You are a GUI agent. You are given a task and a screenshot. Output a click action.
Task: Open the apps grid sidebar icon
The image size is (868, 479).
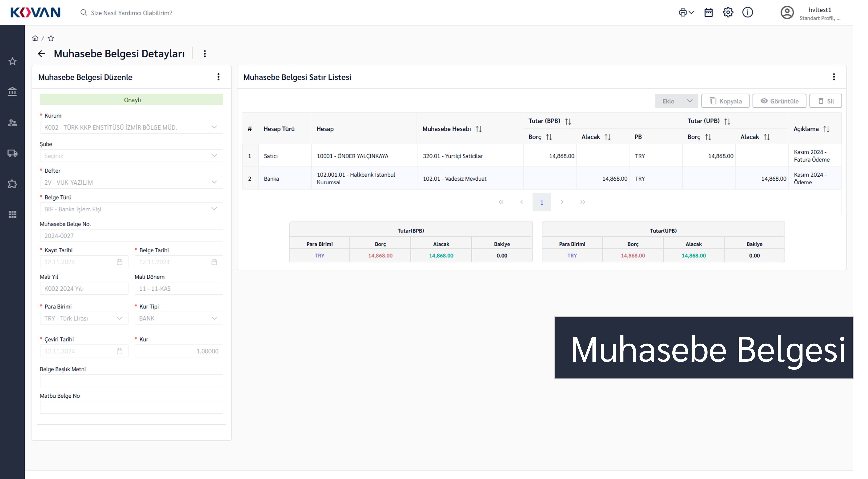(x=12, y=214)
